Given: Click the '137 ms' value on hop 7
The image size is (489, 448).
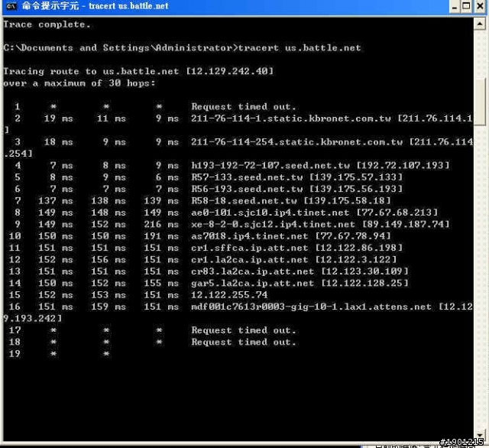Looking at the screenshot, I should 56,201.
